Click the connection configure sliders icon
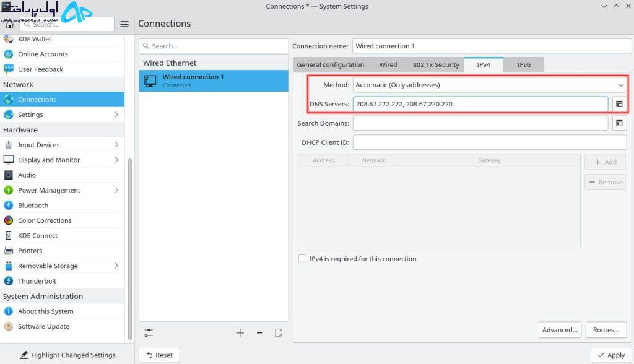 click(x=149, y=333)
